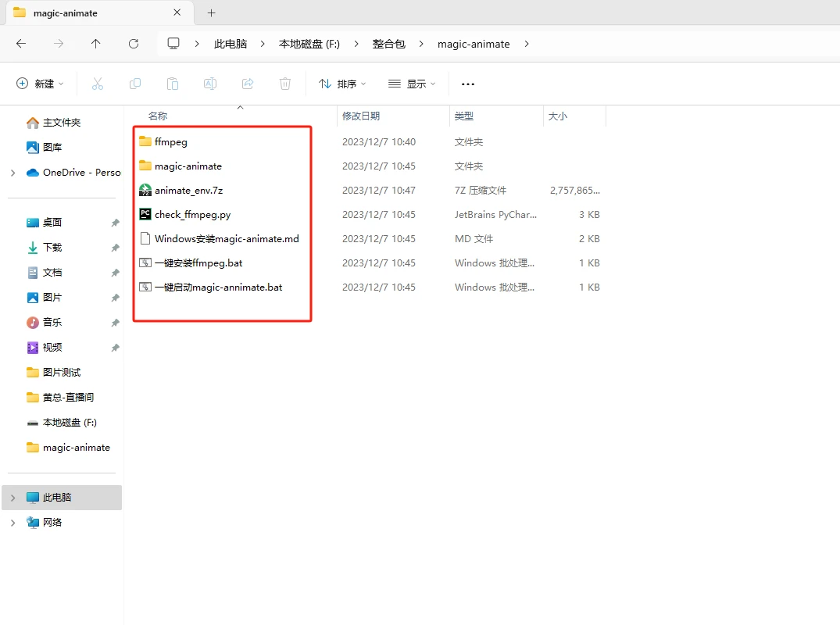Click the Cut scissors icon in toolbar
Viewport: 840px width, 625px height.
tap(97, 84)
